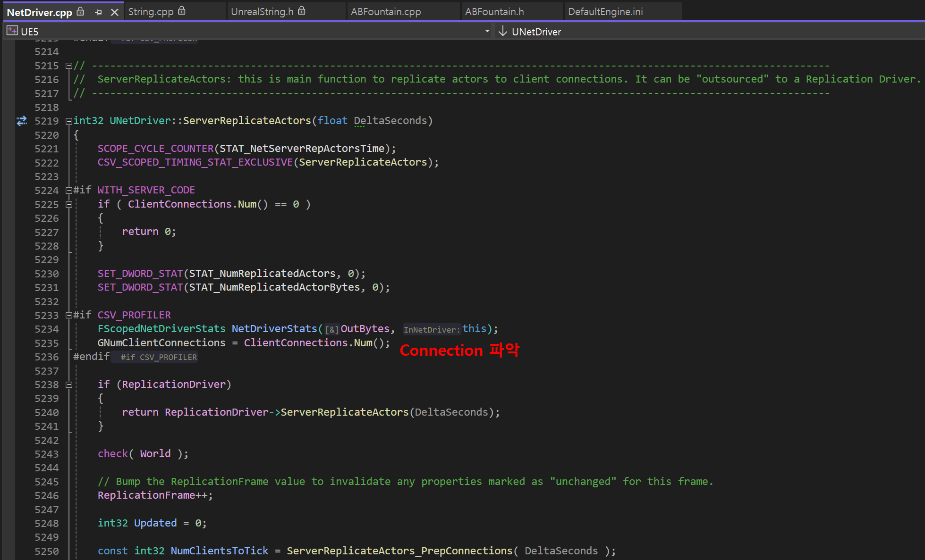This screenshot has height=560, width=925.
Task: Click the down arrow icon beside UNetDriver
Action: pos(503,31)
